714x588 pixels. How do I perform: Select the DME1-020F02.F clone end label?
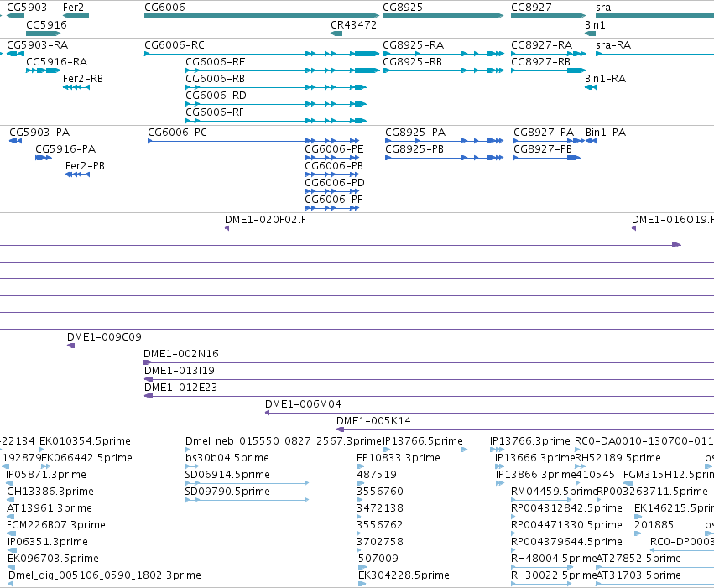click(265, 220)
